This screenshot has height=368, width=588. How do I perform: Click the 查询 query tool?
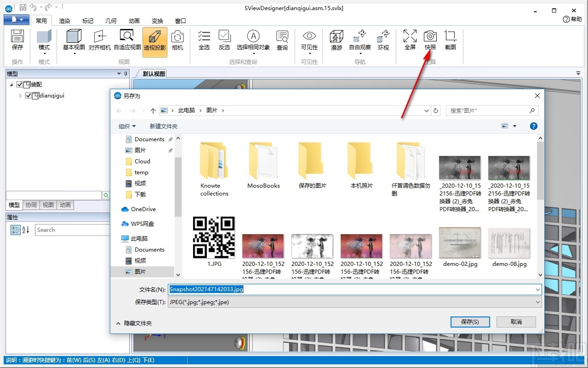[x=281, y=41]
